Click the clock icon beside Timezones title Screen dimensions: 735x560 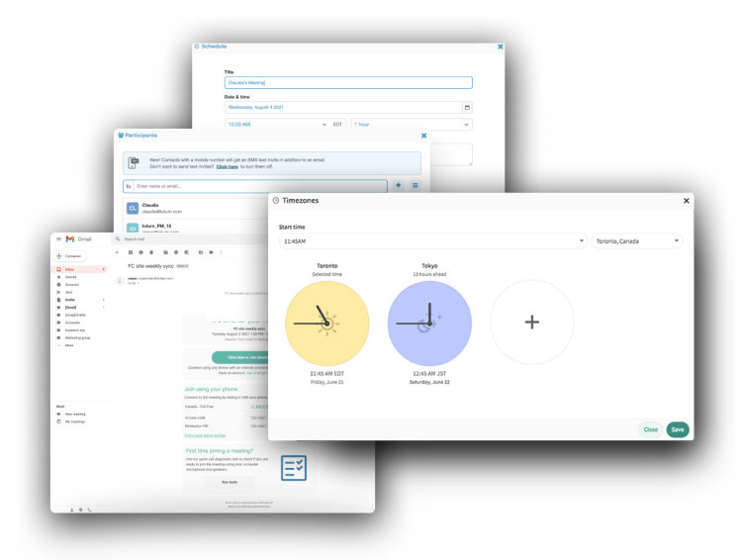coord(276,200)
